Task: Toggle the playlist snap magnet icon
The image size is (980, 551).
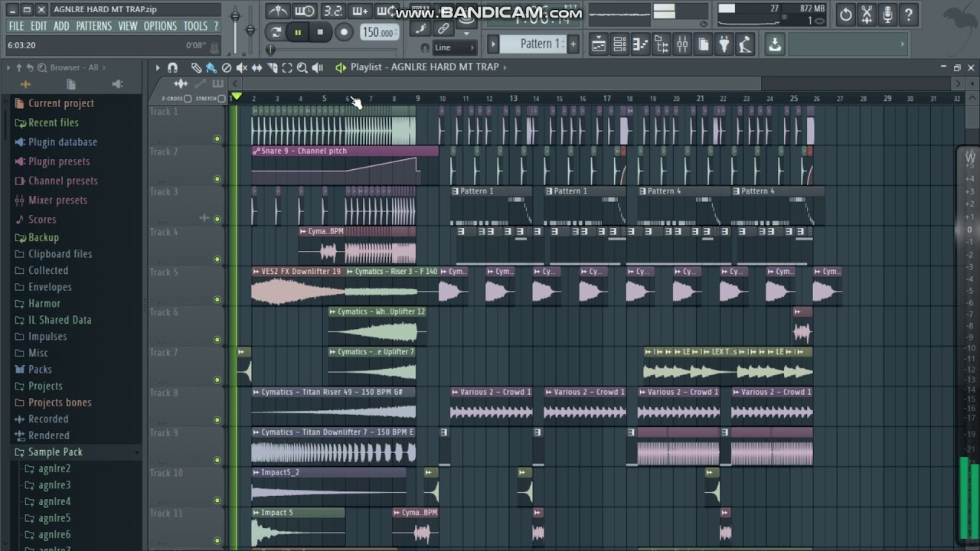Action: click(x=172, y=67)
